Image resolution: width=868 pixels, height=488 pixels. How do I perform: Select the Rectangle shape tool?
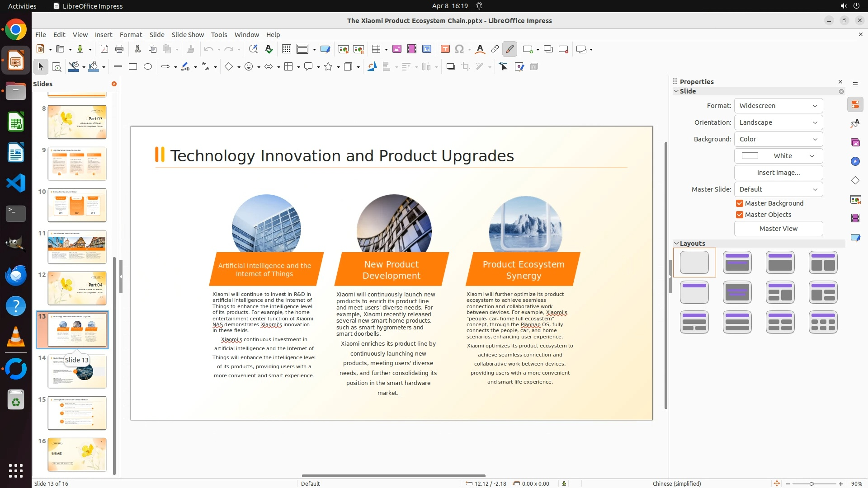click(133, 67)
